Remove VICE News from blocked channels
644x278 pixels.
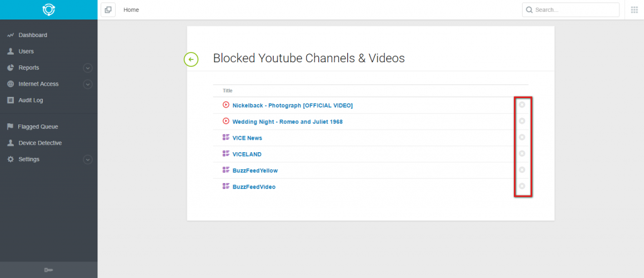click(x=522, y=137)
